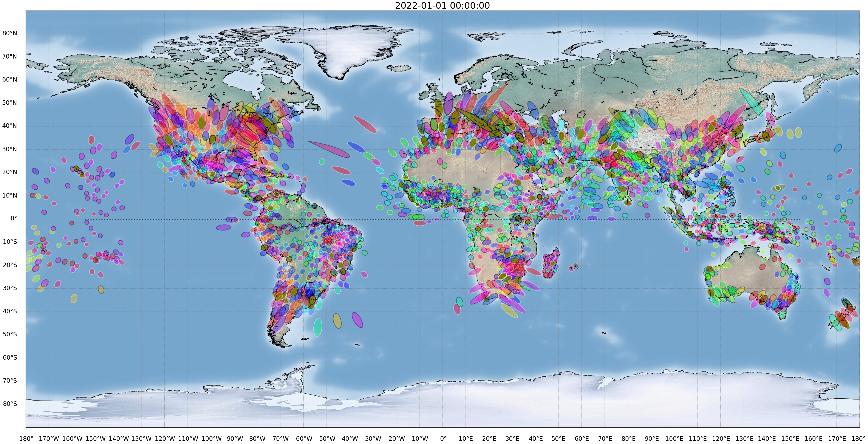Pick the "100°E" longitude label
Viewport: 868px width, 444px height.
tap(675, 439)
